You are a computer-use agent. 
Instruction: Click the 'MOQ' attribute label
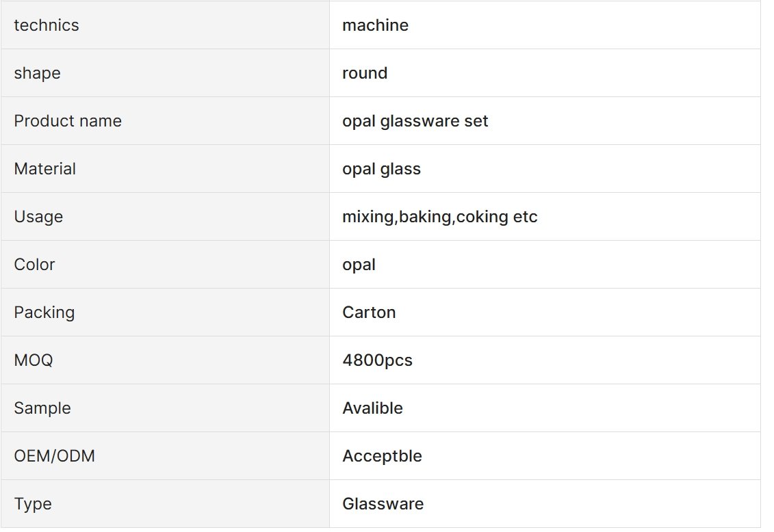click(x=33, y=360)
